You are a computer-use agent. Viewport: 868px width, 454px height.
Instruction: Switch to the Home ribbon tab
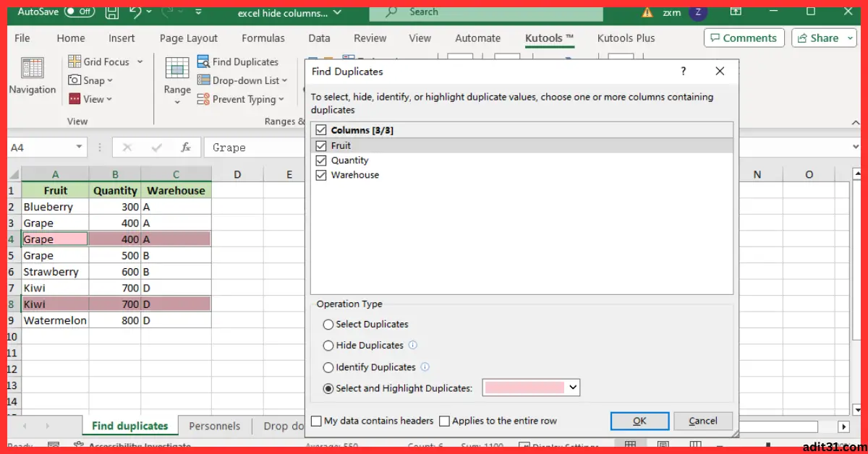[x=71, y=38]
